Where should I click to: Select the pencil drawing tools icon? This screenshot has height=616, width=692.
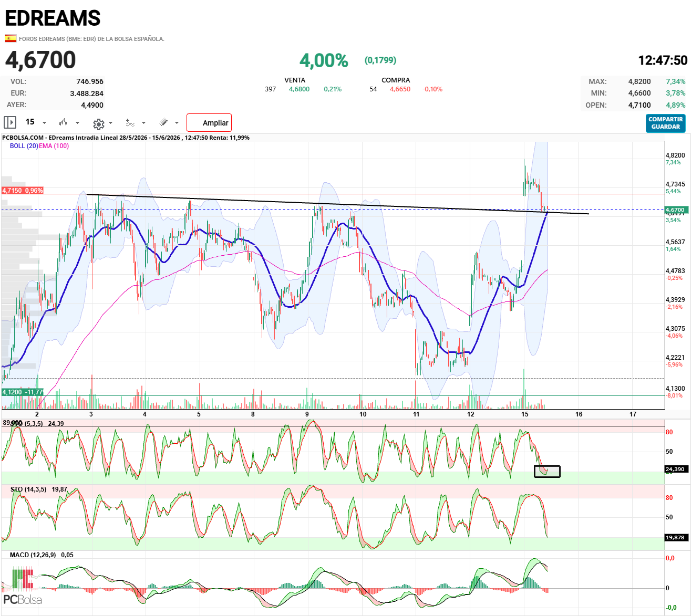[x=164, y=122]
